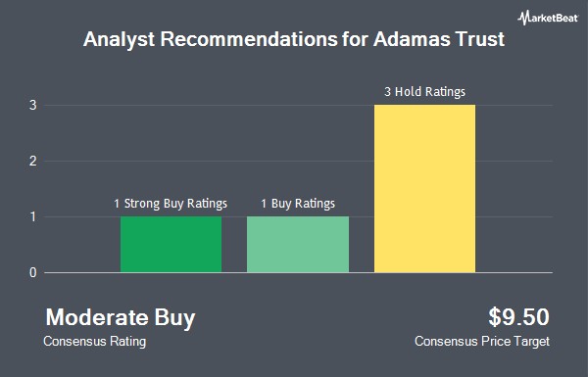Screen dimensions: 588x377
Task: Click the y-axis label 1
Action: pos(33,217)
